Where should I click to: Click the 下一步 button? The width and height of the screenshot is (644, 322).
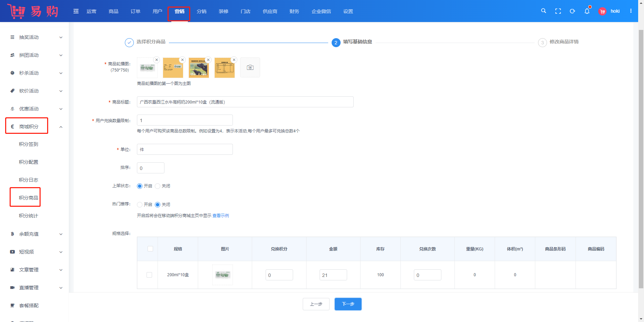click(348, 304)
